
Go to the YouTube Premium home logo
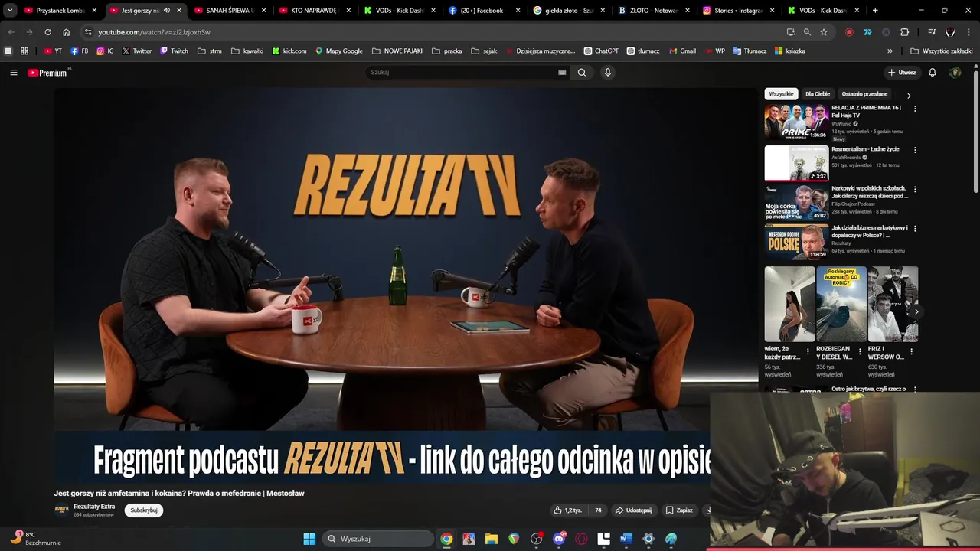pyautogui.click(x=49, y=73)
